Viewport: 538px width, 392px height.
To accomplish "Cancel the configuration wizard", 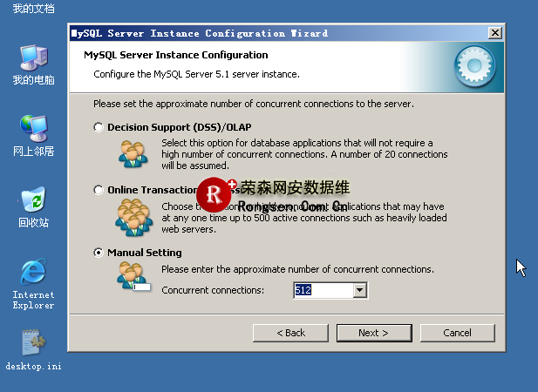I will (x=457, y=333).
